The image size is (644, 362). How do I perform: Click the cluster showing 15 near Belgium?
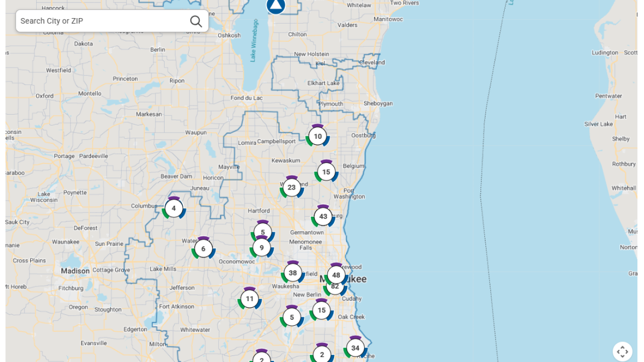[326, 172]
